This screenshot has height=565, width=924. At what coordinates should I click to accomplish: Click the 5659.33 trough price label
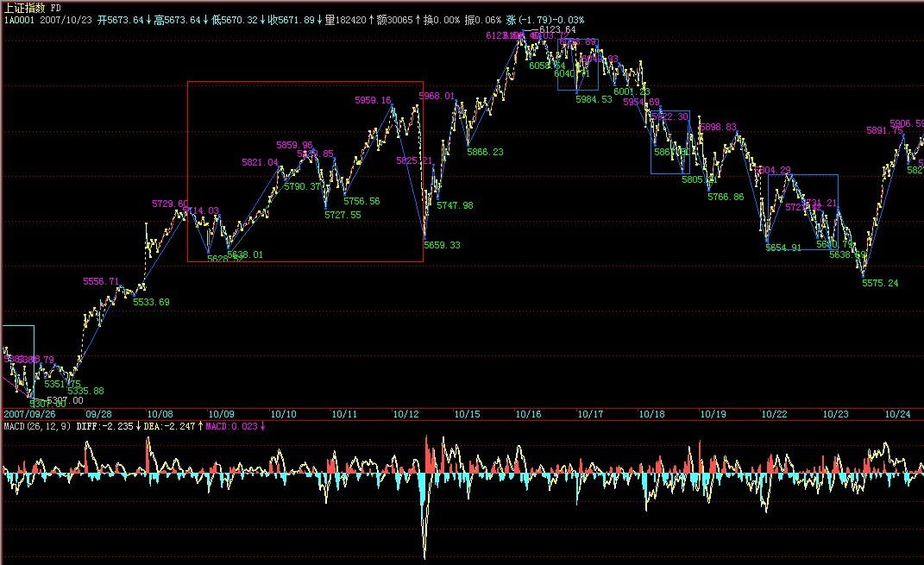[442, 245]
